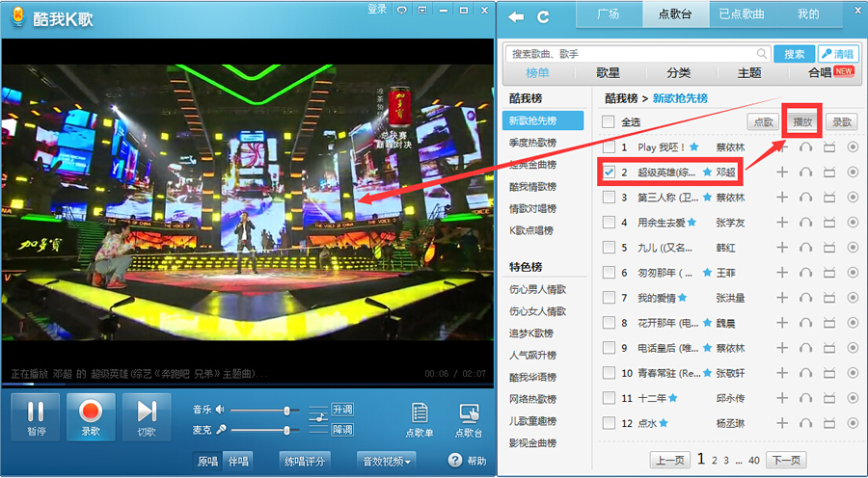Click the song search input field
The image size is (868, 478).
pos(637,54)
